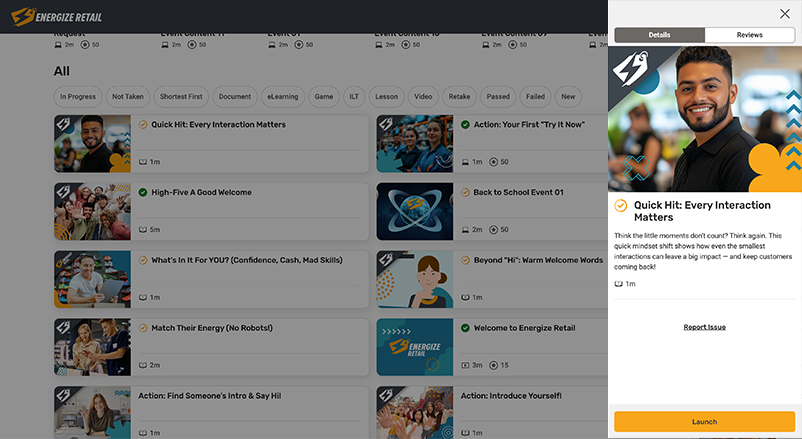The image size is (802, 439).
Task: Click the Energize Retail logo
Action: click(x=57, y=17)
